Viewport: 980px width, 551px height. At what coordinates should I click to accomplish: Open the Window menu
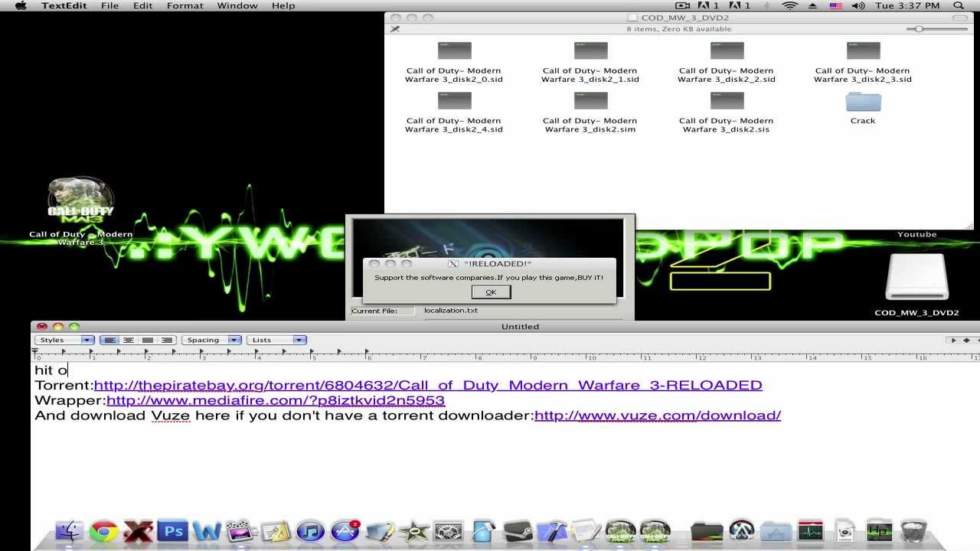tap(237, 5)
